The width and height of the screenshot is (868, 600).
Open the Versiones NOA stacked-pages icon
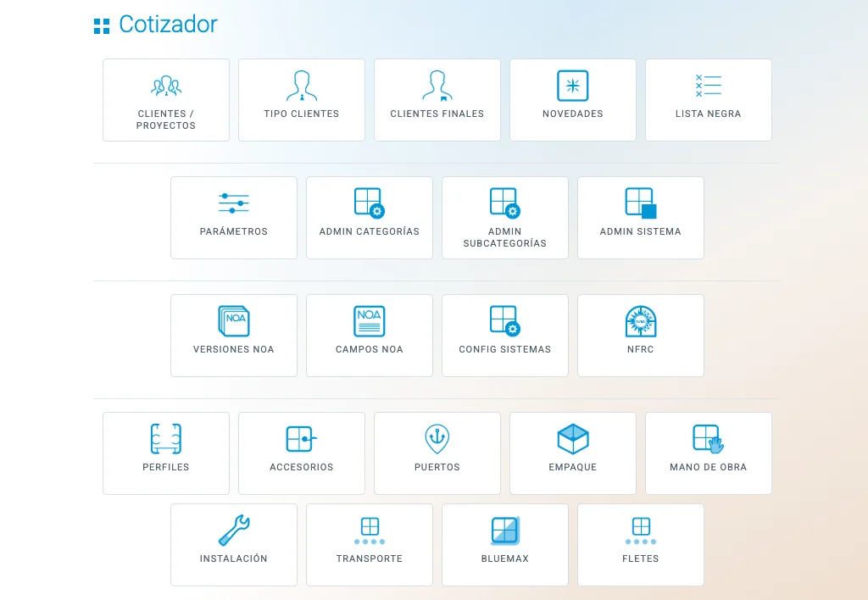234,321
